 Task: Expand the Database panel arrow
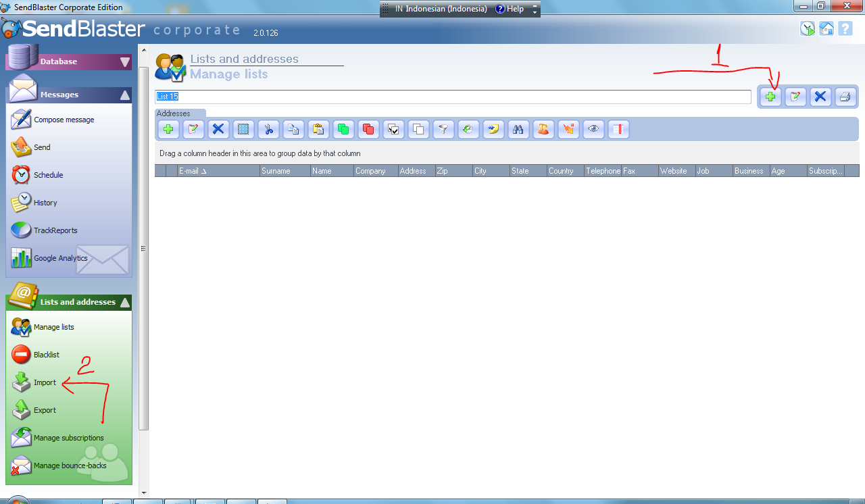click(125, 62)
